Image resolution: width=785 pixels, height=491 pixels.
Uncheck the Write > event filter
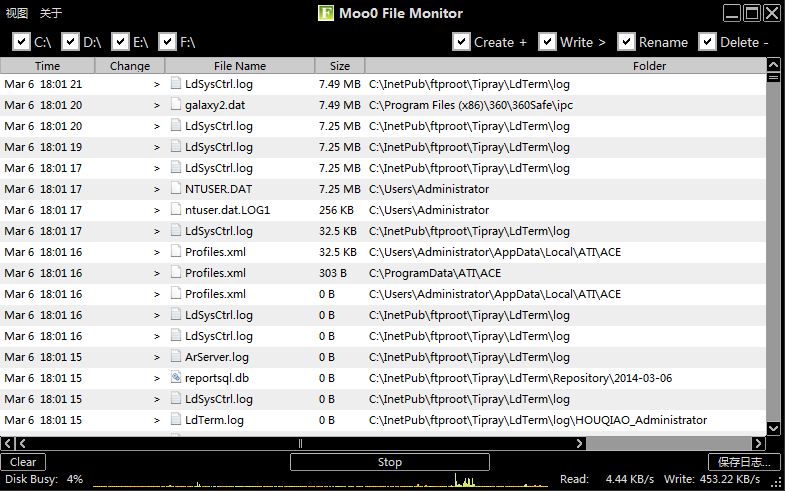(x=547, y=42)
